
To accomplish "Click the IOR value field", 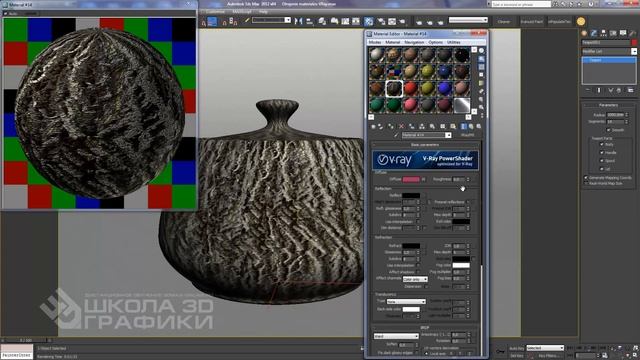I will pyautogui.click(x=459, y=246).
